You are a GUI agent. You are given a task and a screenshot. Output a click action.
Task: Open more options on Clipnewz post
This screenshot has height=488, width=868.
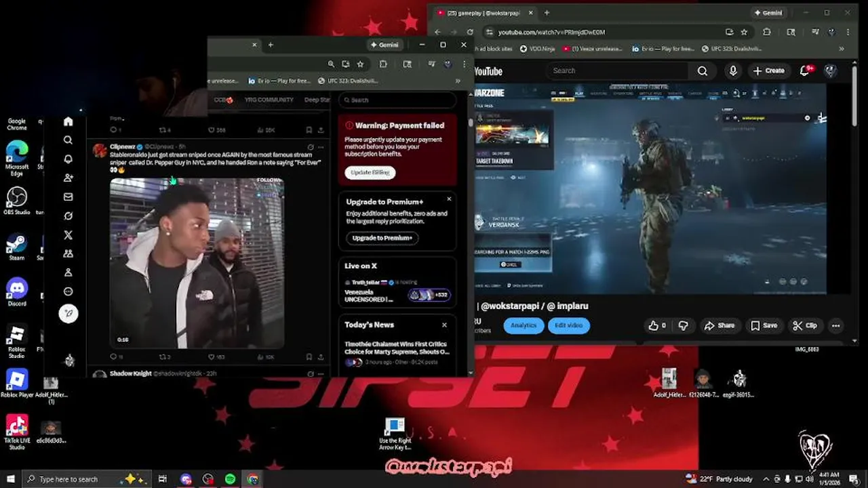pyautogui.click(x=321, y=147)
